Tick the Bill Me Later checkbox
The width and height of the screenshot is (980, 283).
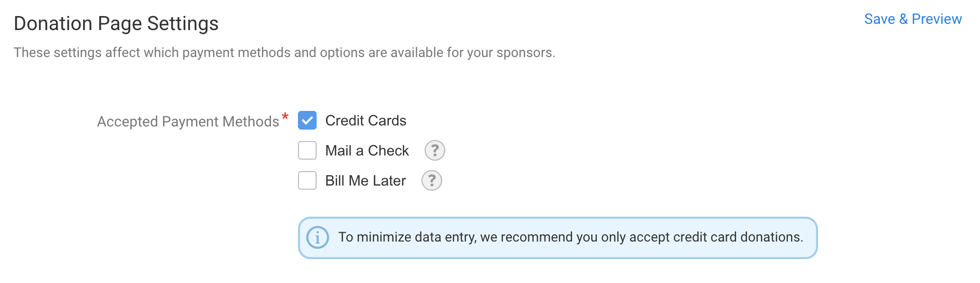[x=307, y=180]
